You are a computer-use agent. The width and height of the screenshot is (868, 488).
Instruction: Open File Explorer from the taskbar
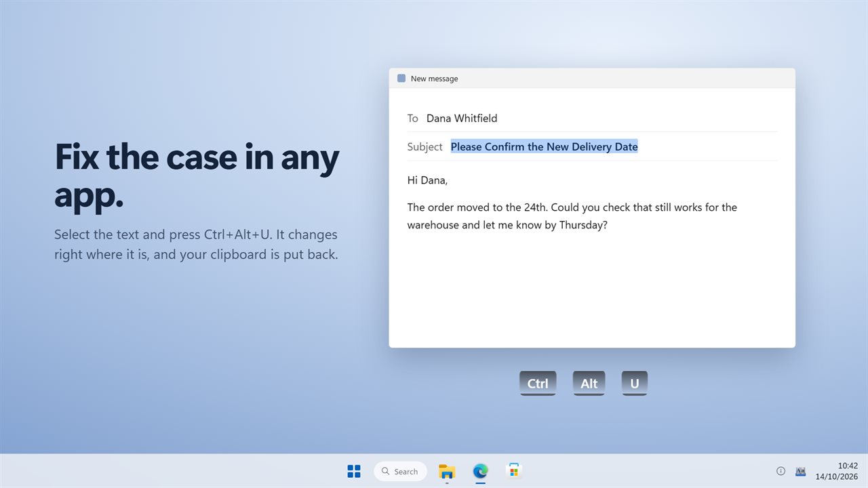coord(447,471)
